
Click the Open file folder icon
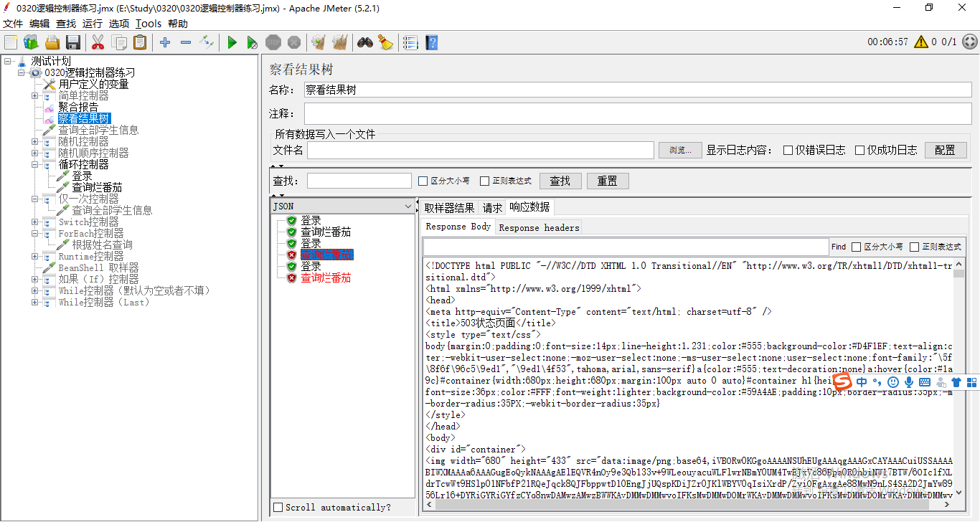pyautogui.click(x=52, y=42)
